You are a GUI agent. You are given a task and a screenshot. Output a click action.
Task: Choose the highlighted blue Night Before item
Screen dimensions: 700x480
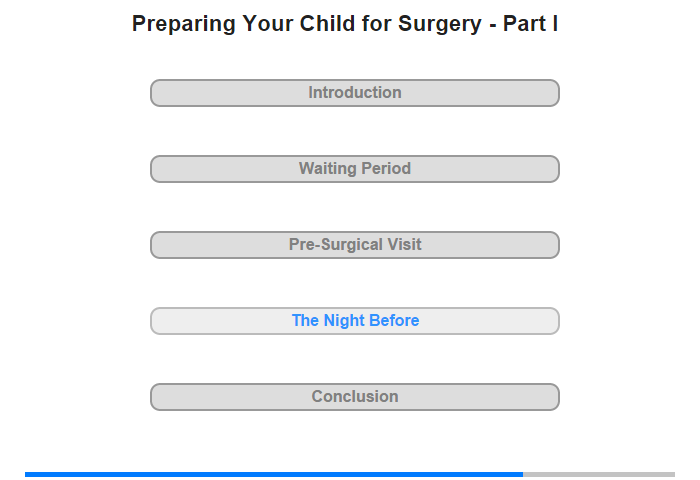point(354,321)
